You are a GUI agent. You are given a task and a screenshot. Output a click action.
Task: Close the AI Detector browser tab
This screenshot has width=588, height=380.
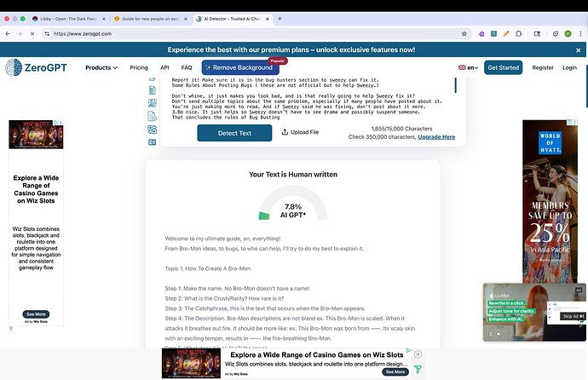(x=268, y=19)
